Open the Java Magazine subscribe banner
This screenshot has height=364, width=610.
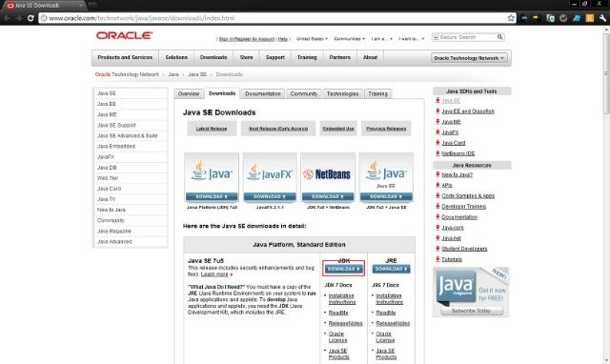pos(471,292)
